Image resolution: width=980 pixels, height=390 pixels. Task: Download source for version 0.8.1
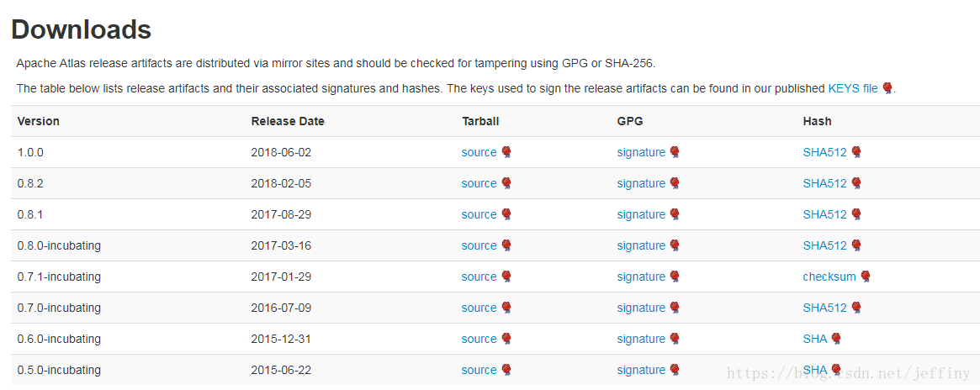click(479, 214)
